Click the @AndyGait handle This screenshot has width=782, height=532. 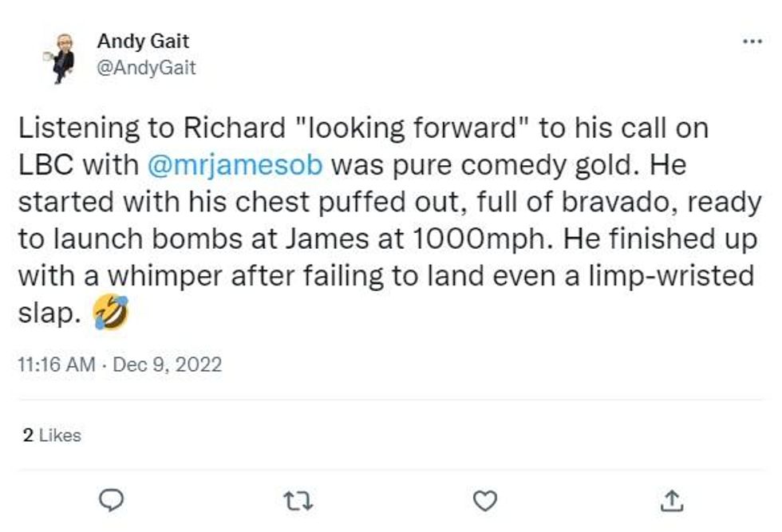pyautogui.click(x=146, y=68)
